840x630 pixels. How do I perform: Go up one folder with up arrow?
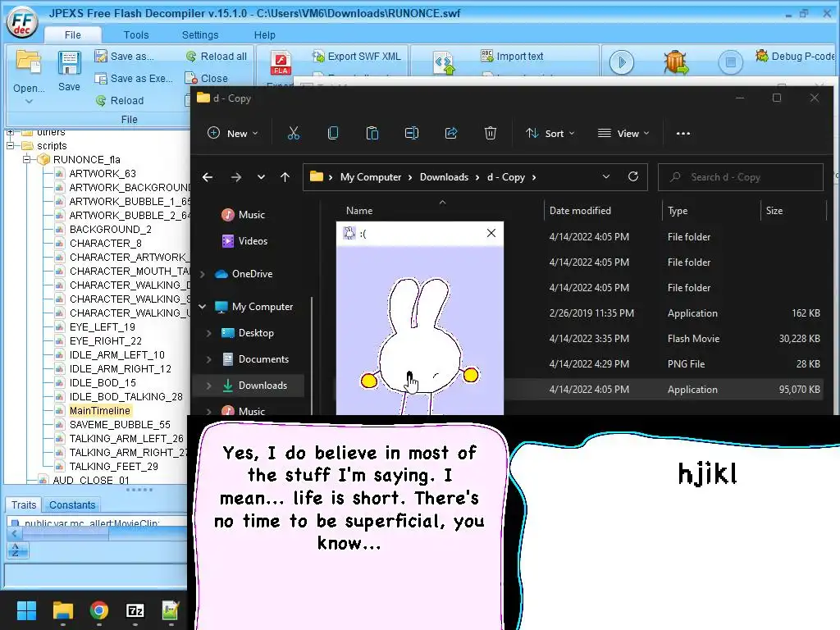(285, 177)
